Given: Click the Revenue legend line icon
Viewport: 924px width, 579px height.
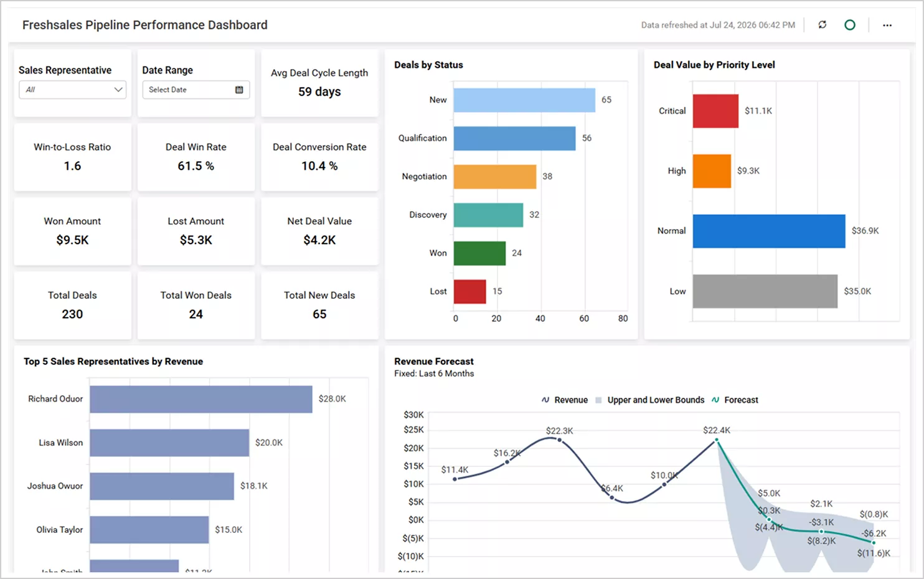Looking at the screenshot, I should (x=545, y=400).
